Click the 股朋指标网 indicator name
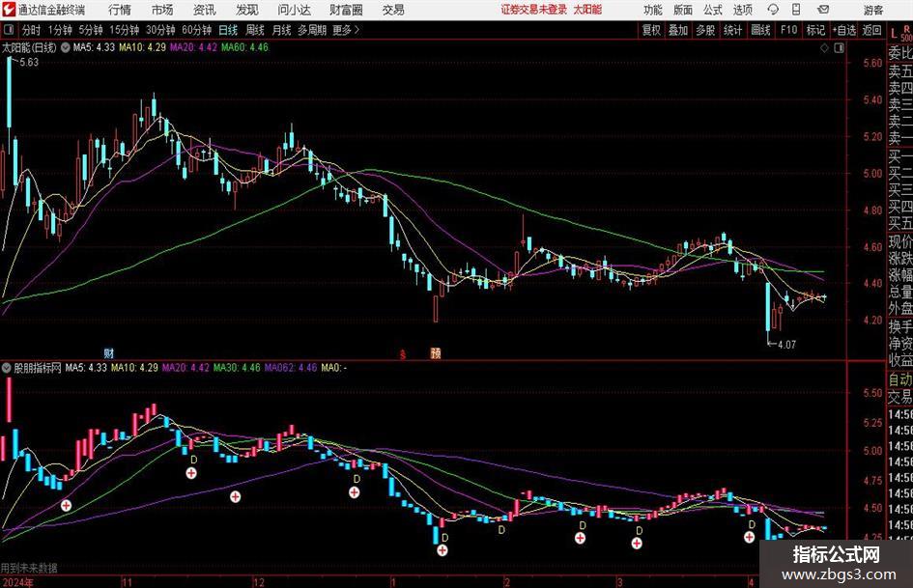913x588 pixels. pyautogui.click(x=38, y=368)
